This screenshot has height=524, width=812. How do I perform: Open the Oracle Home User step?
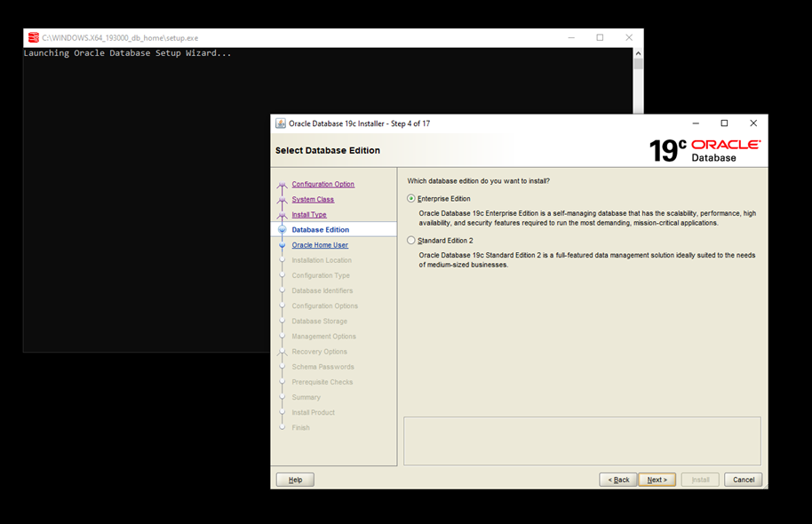[x=320, y=245]
